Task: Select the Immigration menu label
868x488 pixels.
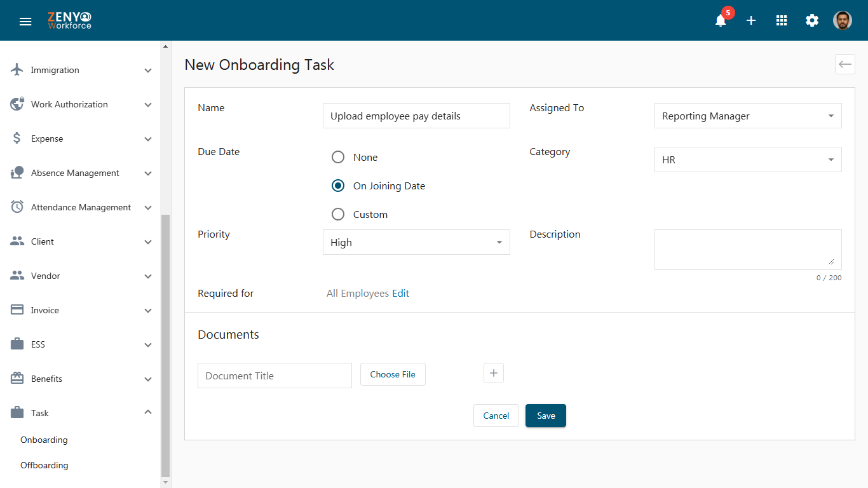Action: 55,70
